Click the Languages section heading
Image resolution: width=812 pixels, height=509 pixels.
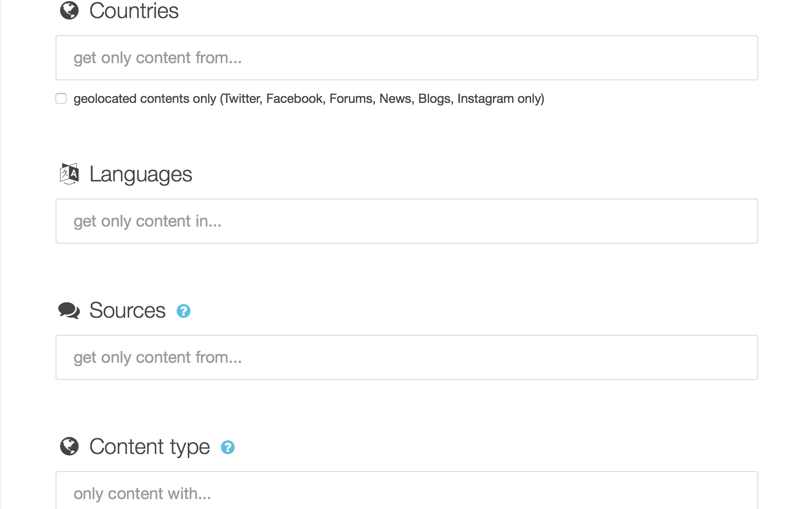coord(140,174)
